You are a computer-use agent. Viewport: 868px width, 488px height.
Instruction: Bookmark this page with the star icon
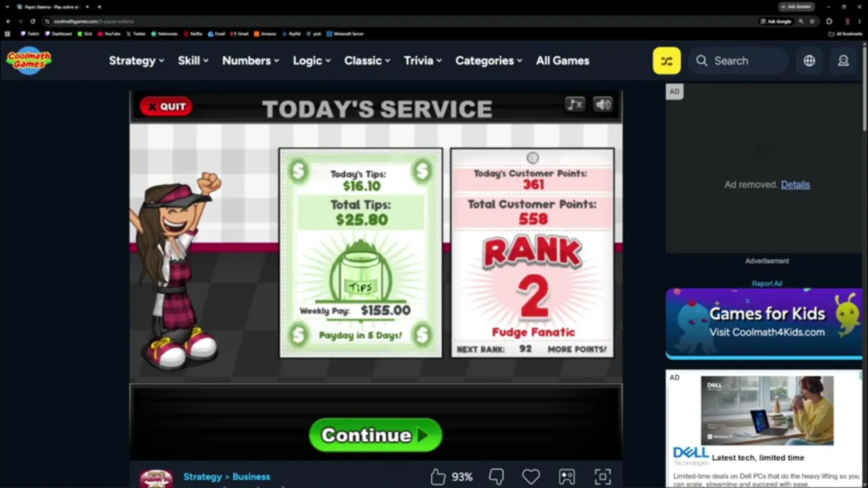click(812, 21)
